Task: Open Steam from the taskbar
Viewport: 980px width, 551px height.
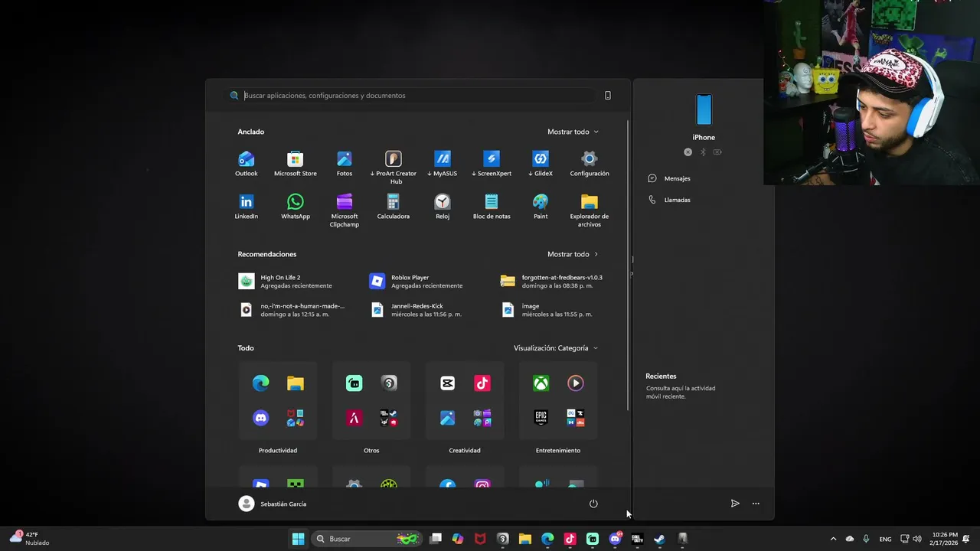Action: coord(659,539)
